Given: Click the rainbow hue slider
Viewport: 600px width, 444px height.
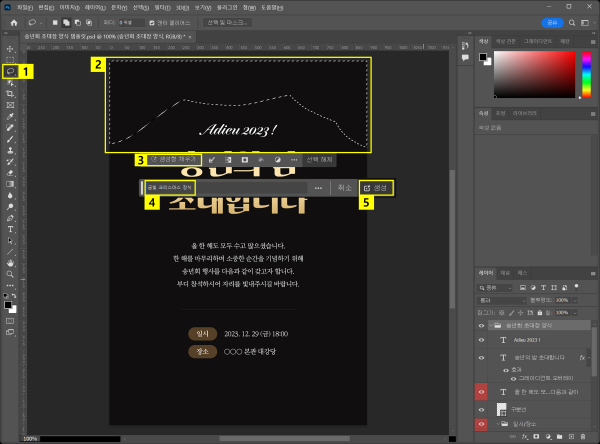Looking at the screenshot, I should click(585, 73).
